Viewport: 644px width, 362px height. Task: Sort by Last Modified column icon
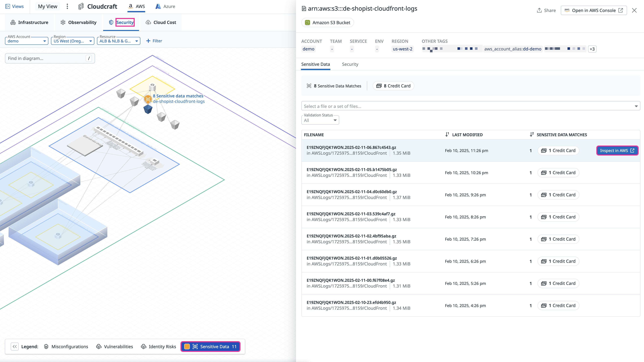coord(447,134)
